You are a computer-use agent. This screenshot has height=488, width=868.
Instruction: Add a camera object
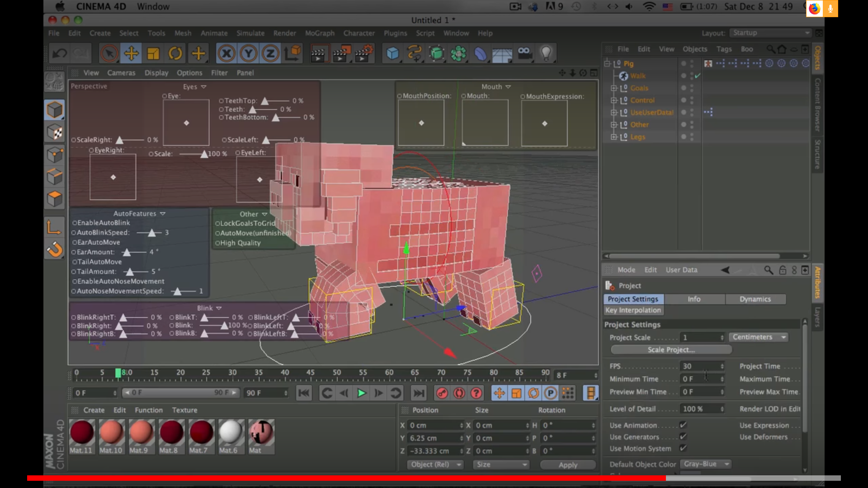(524, 53)
